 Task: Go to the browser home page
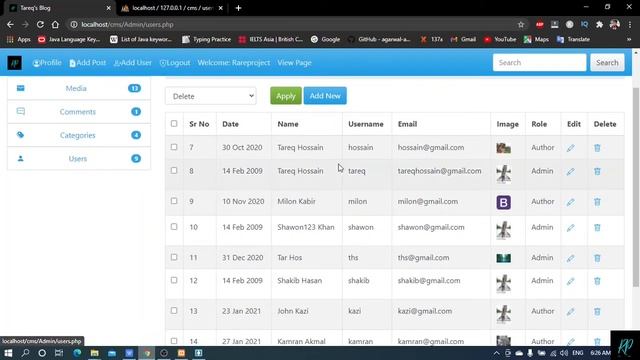tap(55, 24)
